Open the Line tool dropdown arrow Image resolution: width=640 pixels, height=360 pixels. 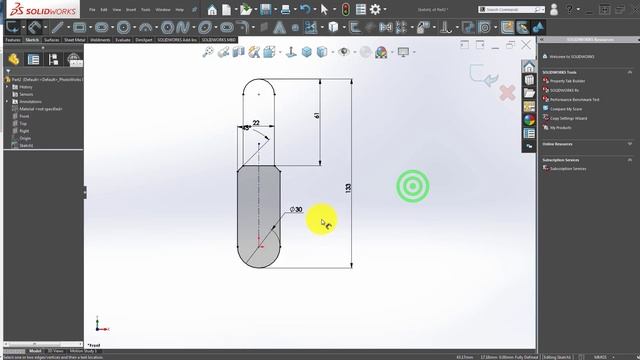click(x=68, y=28)
